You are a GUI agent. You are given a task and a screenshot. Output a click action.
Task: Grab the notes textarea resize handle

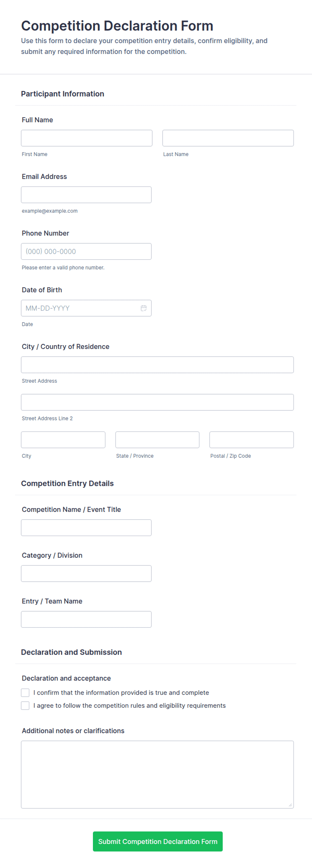pos(290,804)
